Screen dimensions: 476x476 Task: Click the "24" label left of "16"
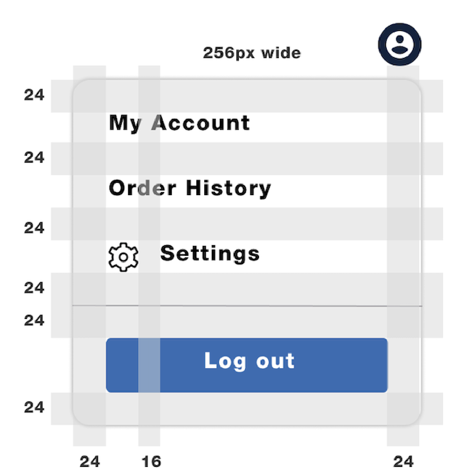[90, 462]
